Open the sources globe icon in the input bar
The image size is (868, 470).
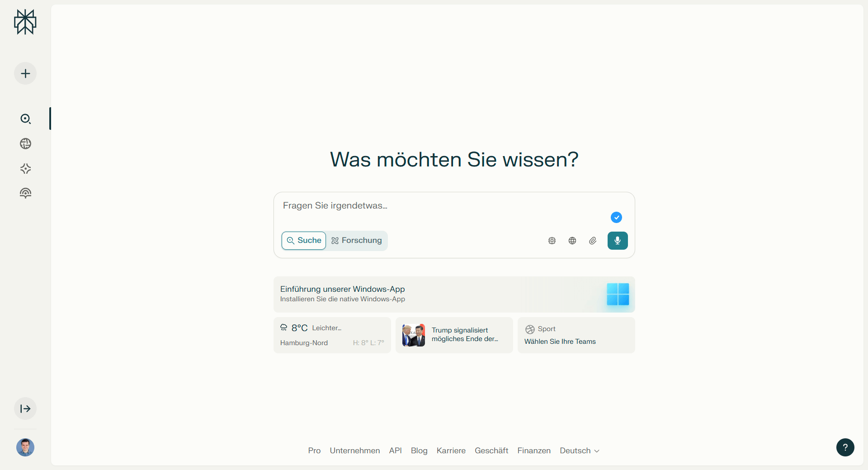click(x=572, y=240)
